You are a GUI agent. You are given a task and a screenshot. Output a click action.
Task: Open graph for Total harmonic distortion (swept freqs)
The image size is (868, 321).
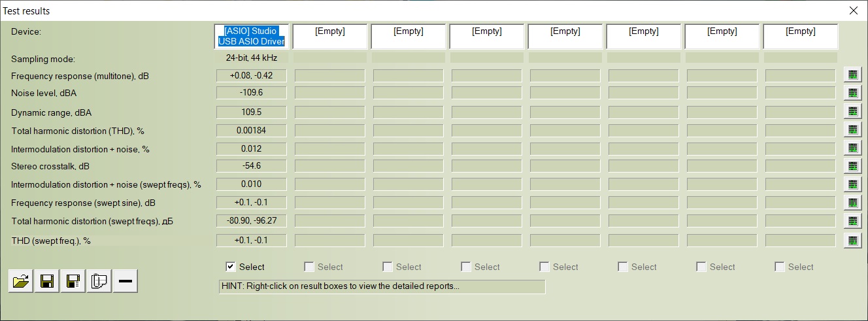point(852,221)
